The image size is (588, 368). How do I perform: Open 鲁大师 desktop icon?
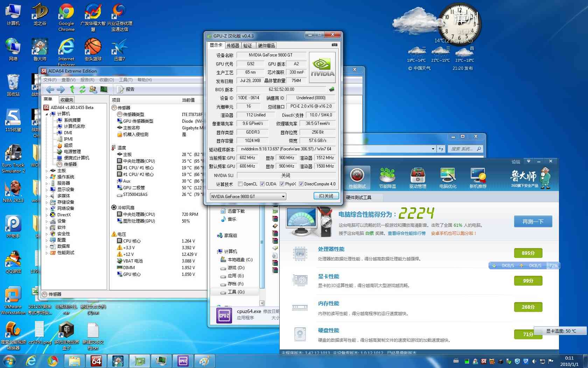(x=40, y=50)
